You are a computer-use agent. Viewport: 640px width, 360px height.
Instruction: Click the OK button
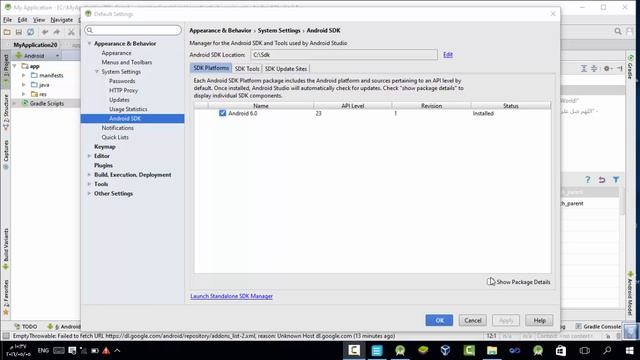click(439, 320)
